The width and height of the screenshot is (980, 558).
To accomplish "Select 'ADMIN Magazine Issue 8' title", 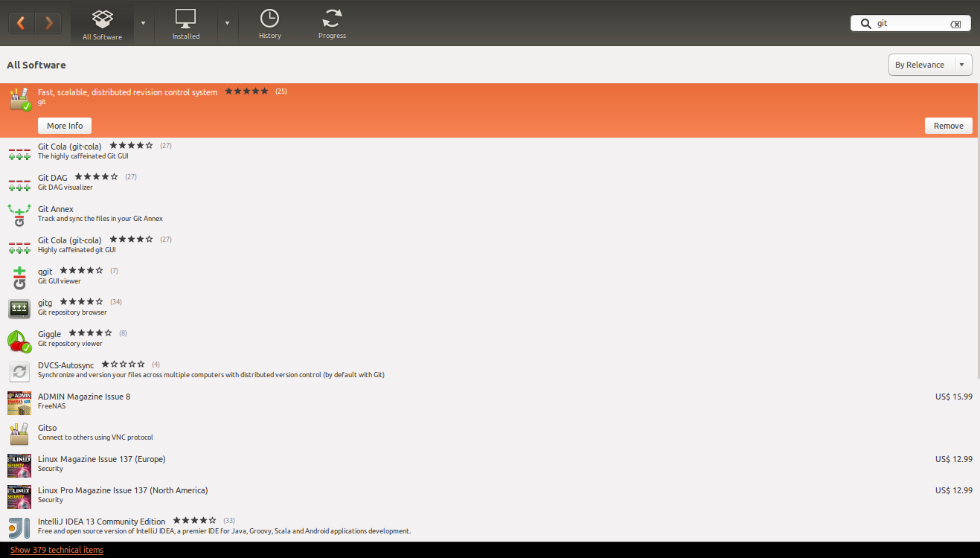I will 84,397.
